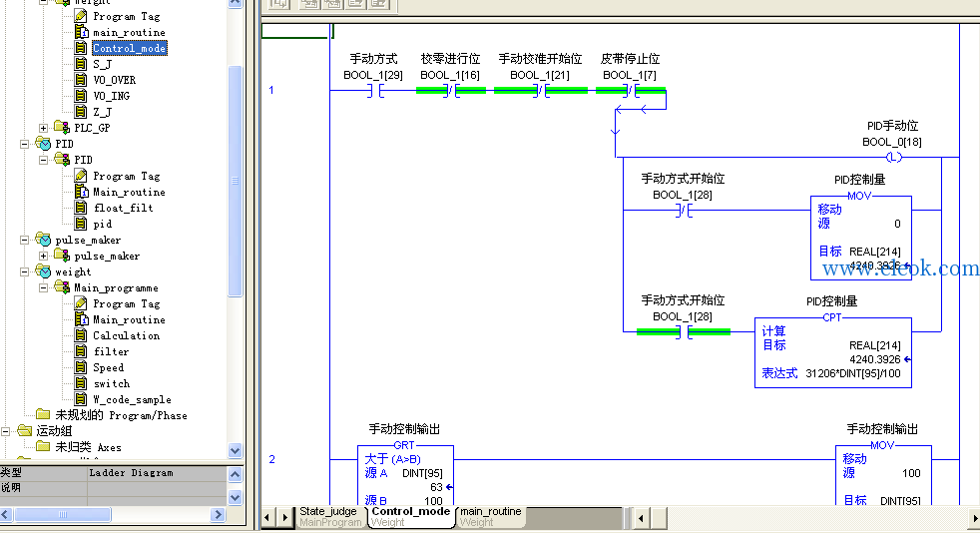Click the switch routine icon
980x533 pixels.
81,383
